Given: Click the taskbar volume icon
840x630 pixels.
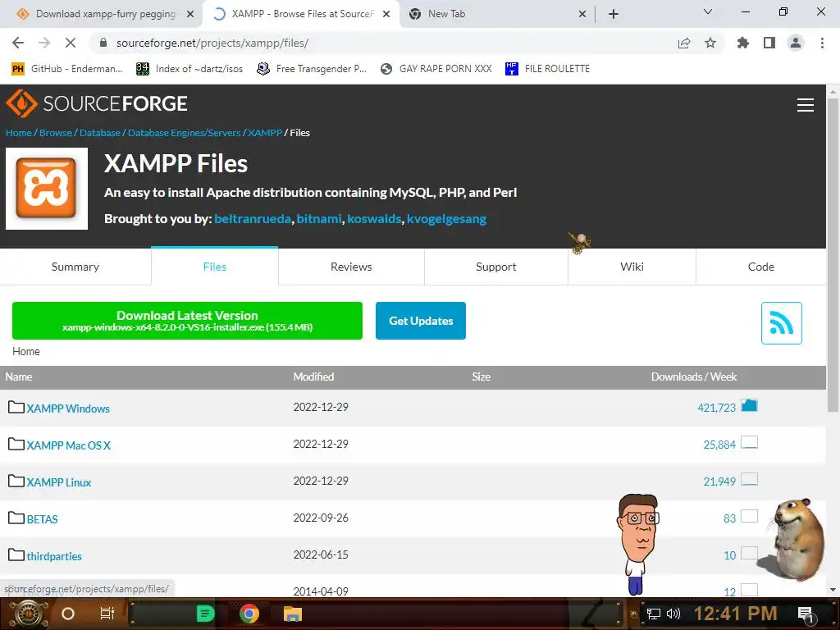Looking at the screenshot, I should coord(673,614).
